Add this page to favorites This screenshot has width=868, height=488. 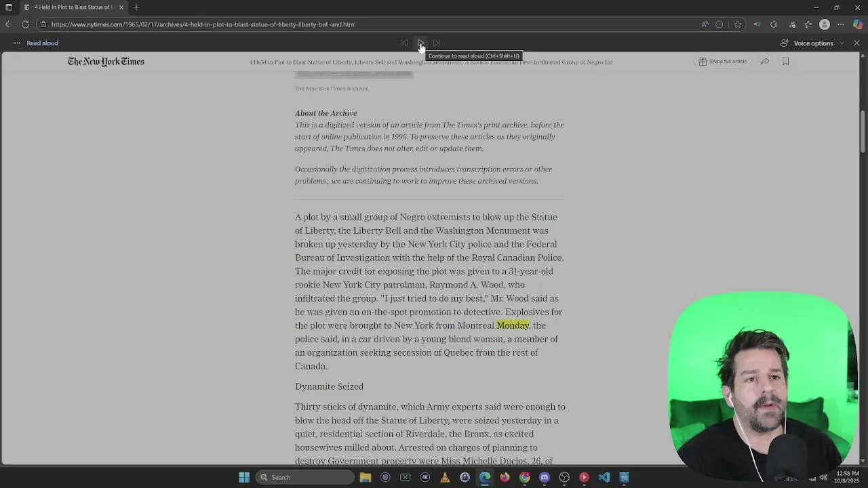tap(738, 24)
